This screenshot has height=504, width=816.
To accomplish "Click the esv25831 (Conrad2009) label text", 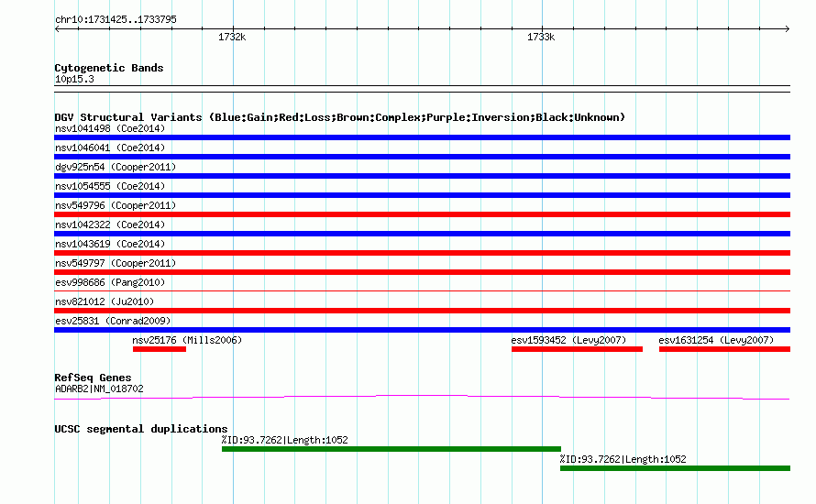I will coord(113,321).
